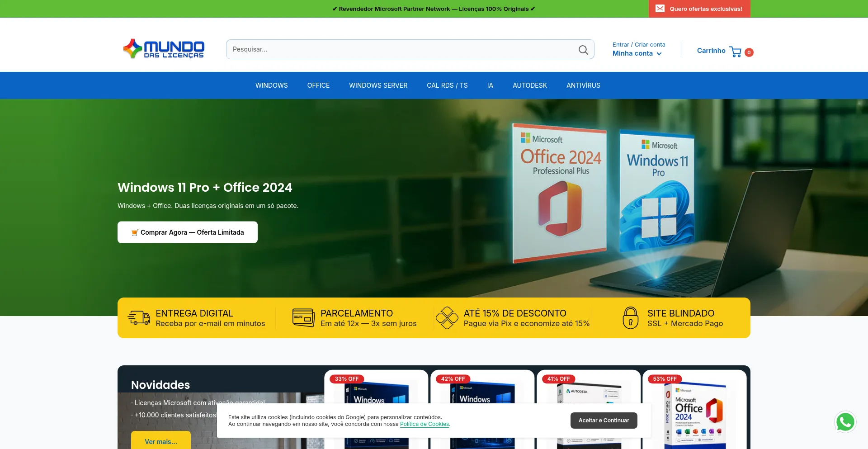
Task: Click the Pix discount diamond icon
Action: (447, 317)
